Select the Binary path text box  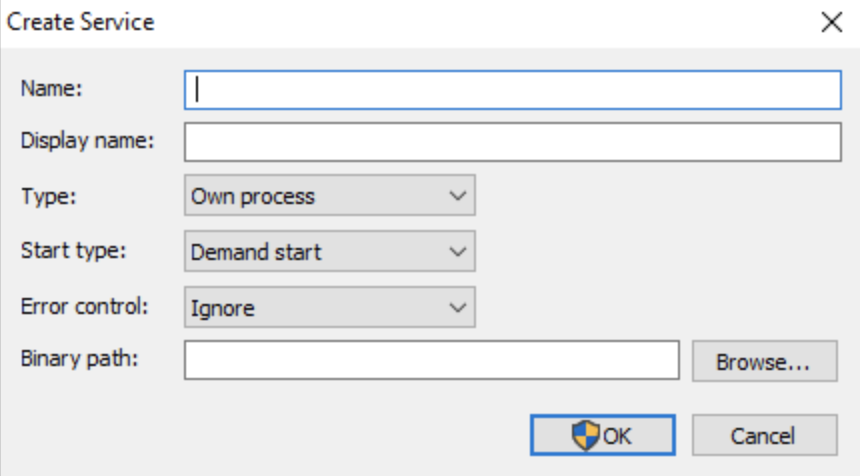432,361
